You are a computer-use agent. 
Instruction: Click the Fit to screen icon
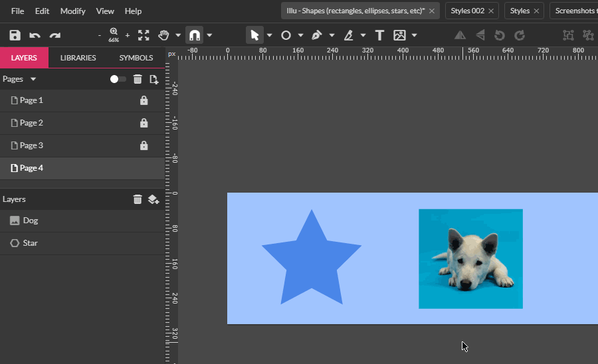tap(144, 35)
